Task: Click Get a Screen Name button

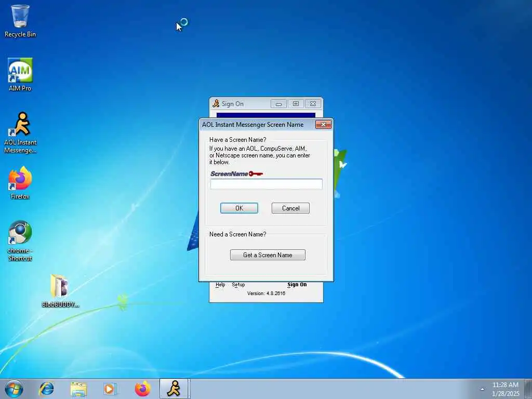Action: click(268, 255)
